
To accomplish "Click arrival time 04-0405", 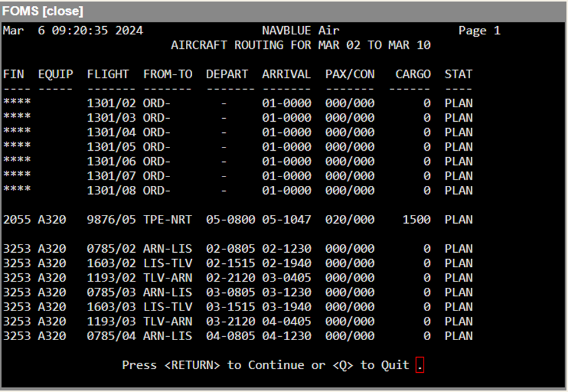I will (286, 321).
